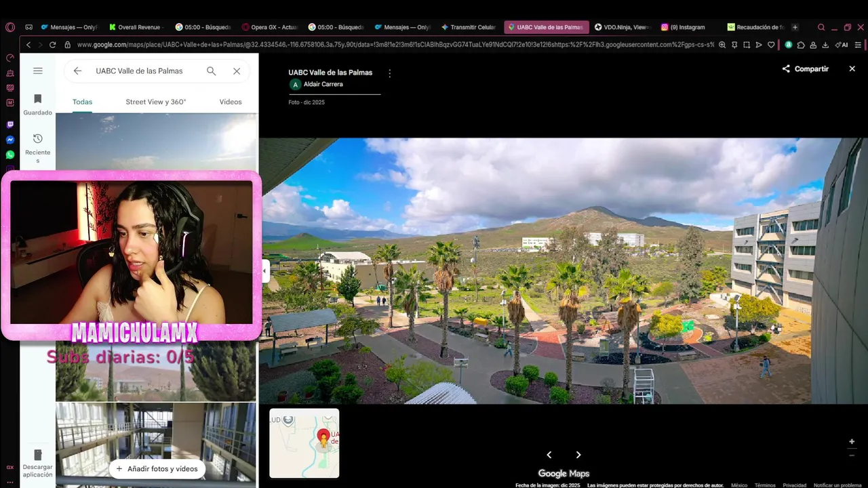The image size is (868, 488).
Task: Show the next photo
Action: click(x=578, y=455)
